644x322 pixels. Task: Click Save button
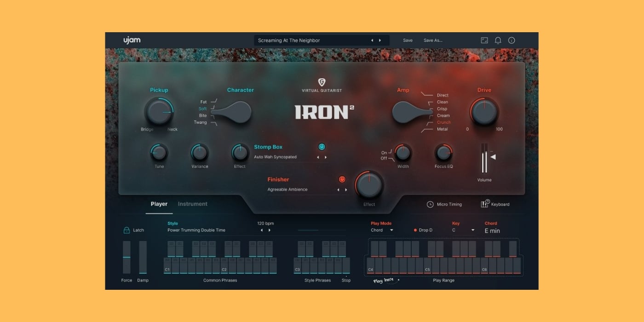point(408,40)
